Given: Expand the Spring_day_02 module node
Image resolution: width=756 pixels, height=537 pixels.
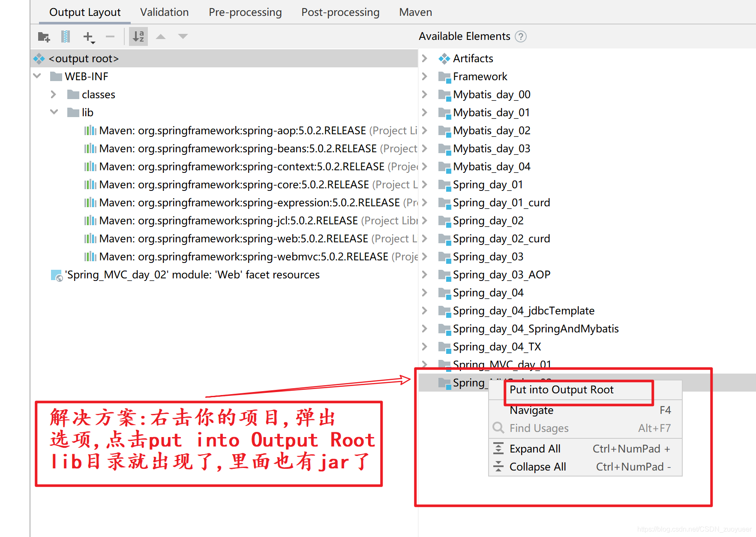Looking at the screenshot, I should [x=425, y=220].
